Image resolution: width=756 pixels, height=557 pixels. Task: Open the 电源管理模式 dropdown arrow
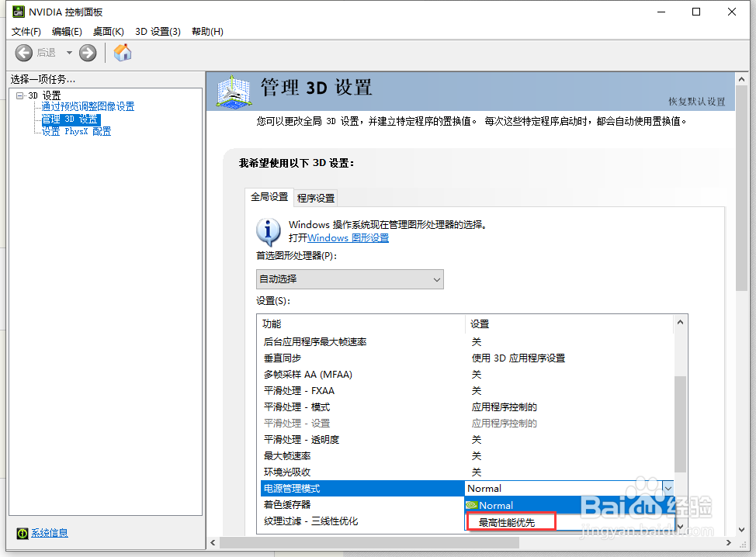click(x=670, y=487)
